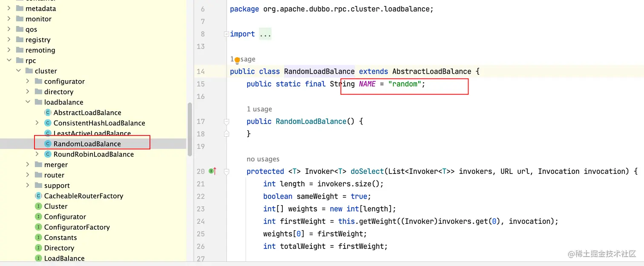This screenshot has width=644, height=266.
Task: Expand the monitor folder chevron
Action: tap(9, 19)
